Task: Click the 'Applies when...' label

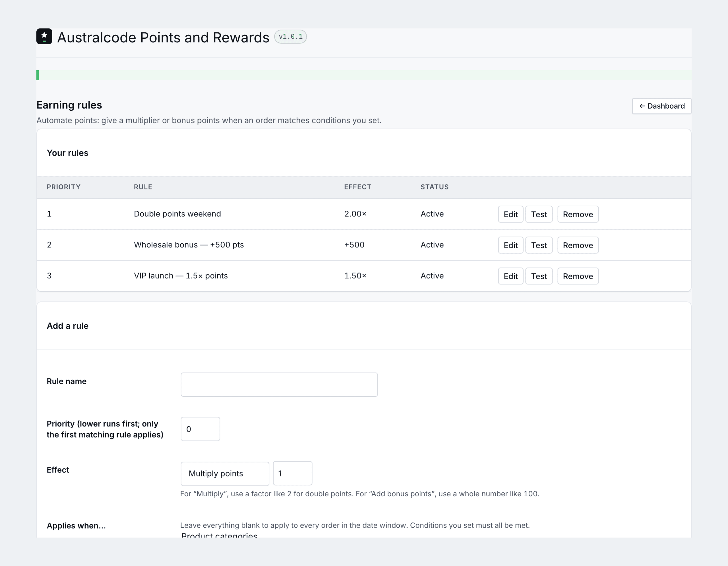Action: coord(76,526)
